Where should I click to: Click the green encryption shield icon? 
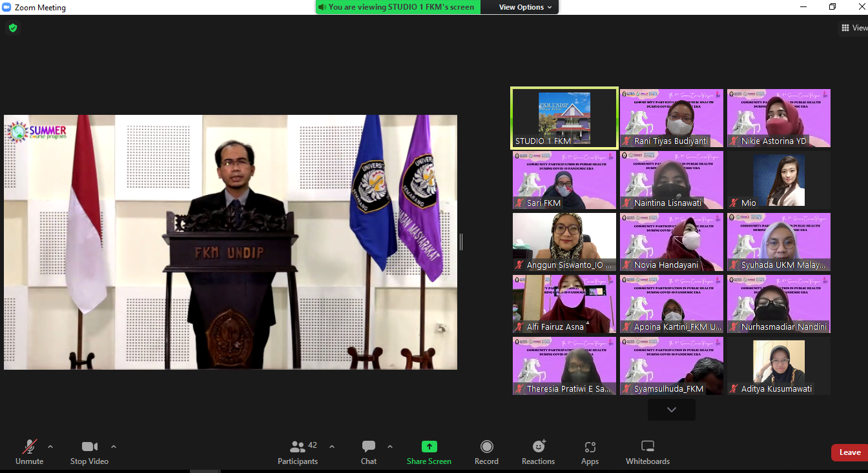click(x=12, y=28)
